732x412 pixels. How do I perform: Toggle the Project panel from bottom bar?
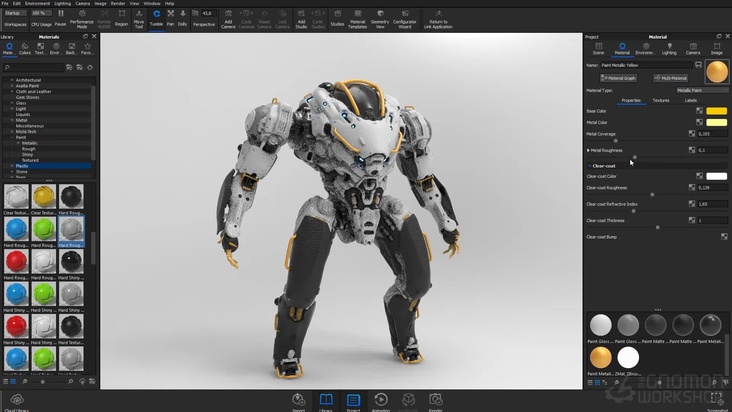coord(353,402)
